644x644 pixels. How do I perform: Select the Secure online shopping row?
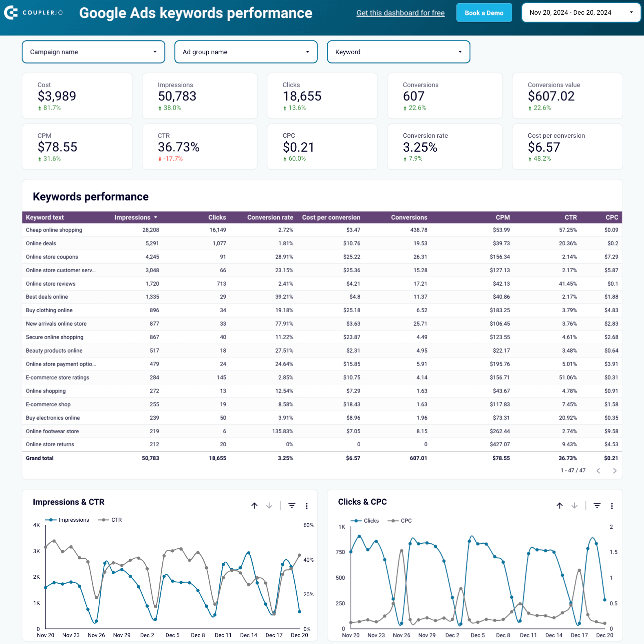click(x=322, y=337)
